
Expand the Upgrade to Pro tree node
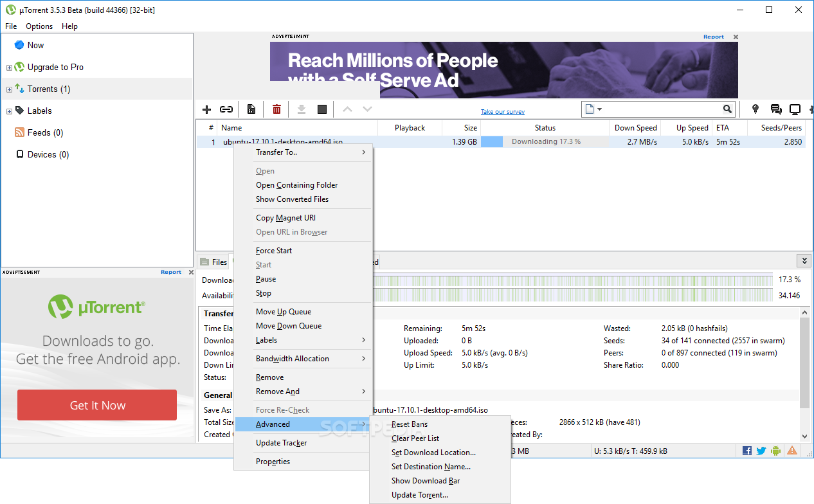pos(9,67)
